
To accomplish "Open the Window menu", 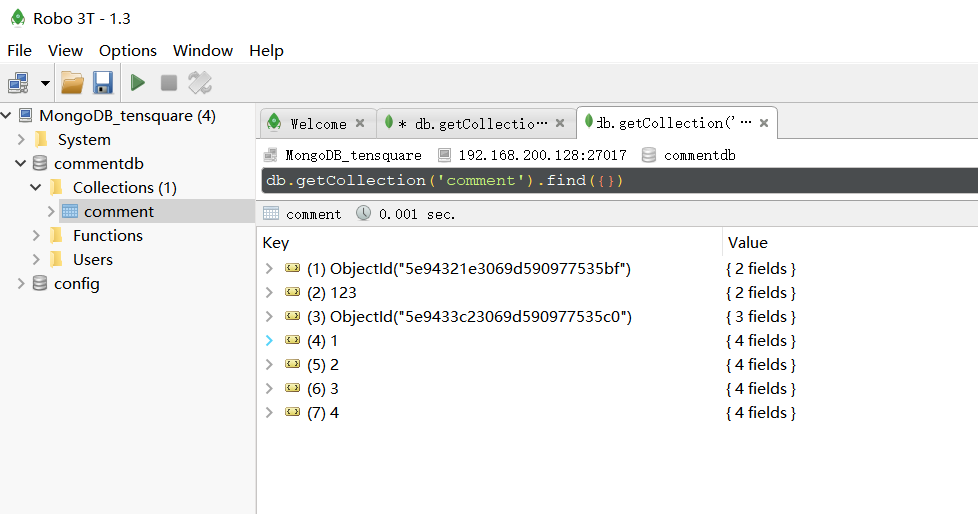I will pos(203,51).
